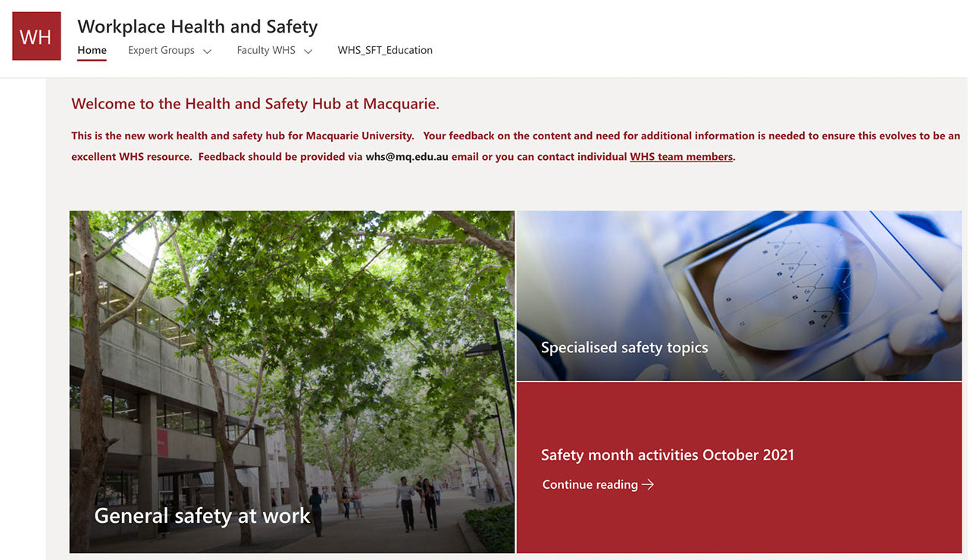The height and width of the screenshot is (560, 976).
Task: Click the Welcome to the Health and Safety Hub heading
Action: [255, 104]
